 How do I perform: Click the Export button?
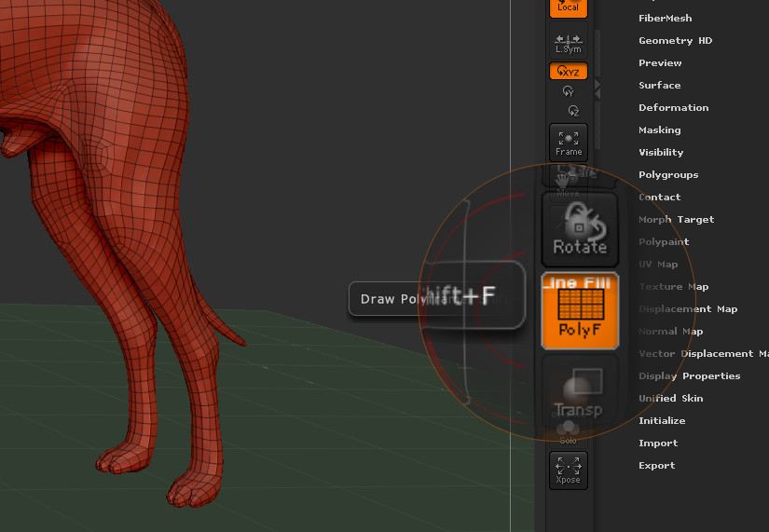point(656,466)
